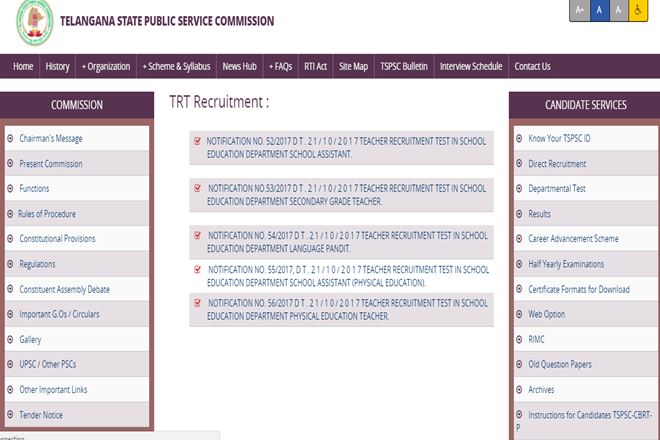Click bullet icon beside Old Question Papers
660x440 pixels.
(x=518, y=364)
